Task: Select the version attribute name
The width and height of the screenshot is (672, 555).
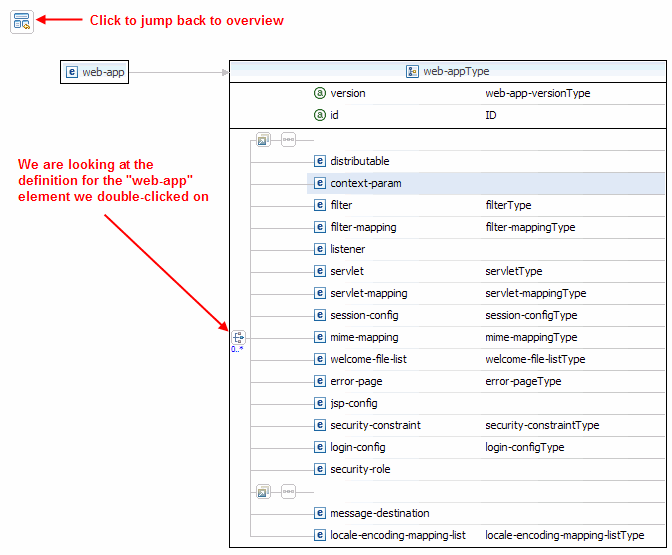Action: 348,93
